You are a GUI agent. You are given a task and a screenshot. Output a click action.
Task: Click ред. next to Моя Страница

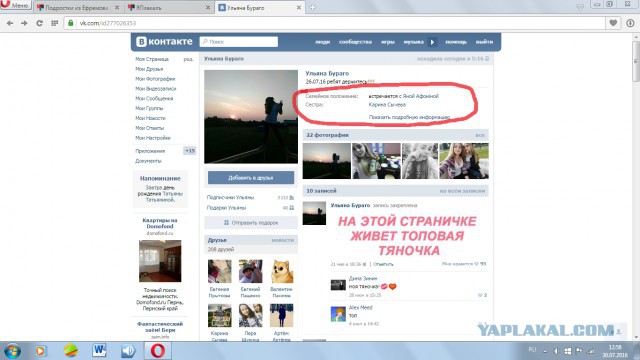pos(188,59)
